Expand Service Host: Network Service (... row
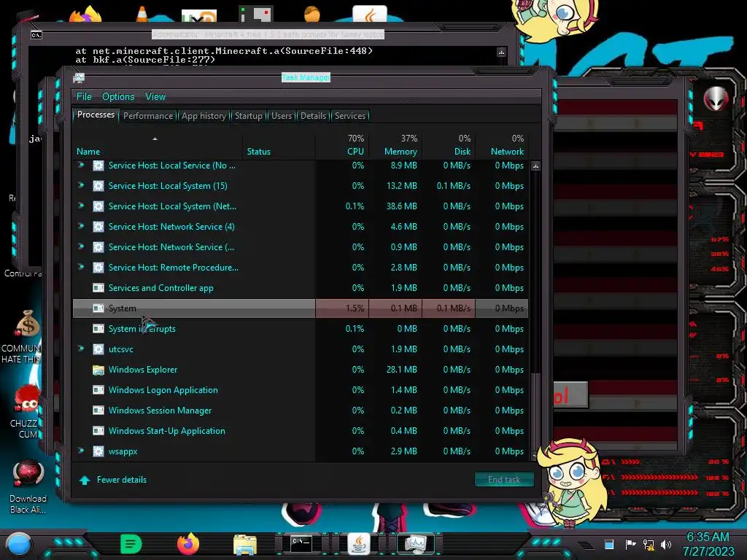 [81, 246]
